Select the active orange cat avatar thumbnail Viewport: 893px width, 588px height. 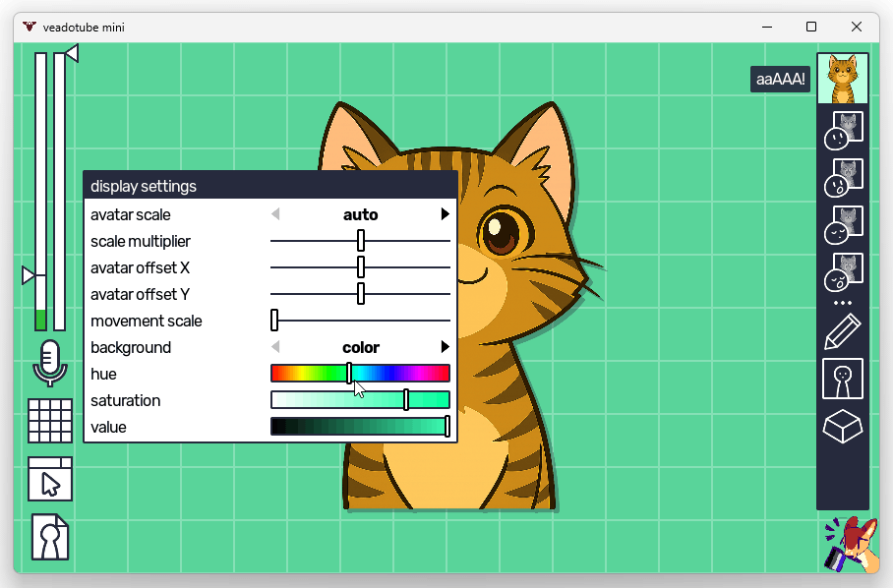tap(843, 79)
